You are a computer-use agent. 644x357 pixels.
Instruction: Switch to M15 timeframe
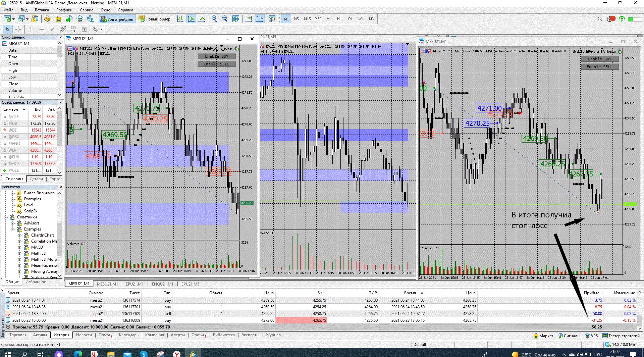click(307, 19)
